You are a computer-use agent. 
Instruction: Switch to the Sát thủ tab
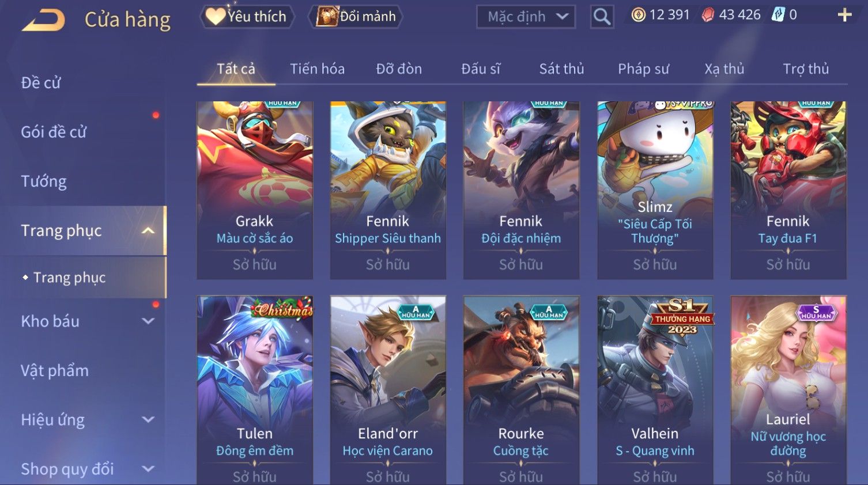[x=561, y=69]
